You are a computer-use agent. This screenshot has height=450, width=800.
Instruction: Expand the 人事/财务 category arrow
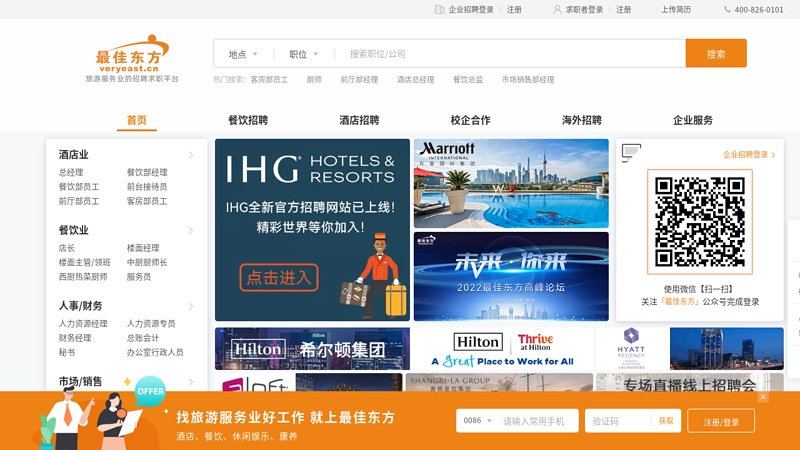pyautogui.click(x=191, y=306)
